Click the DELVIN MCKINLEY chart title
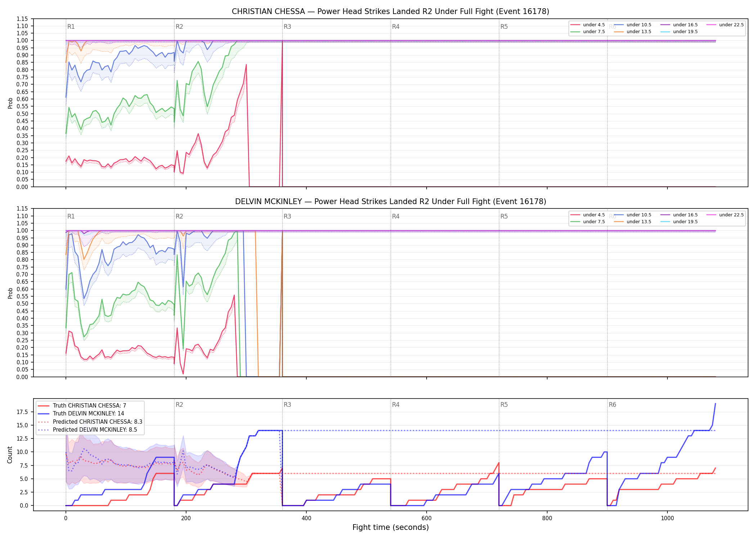 (390, 202)
